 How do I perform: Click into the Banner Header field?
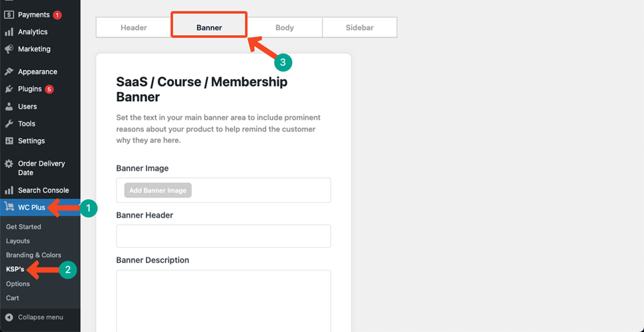pos(223,236)
